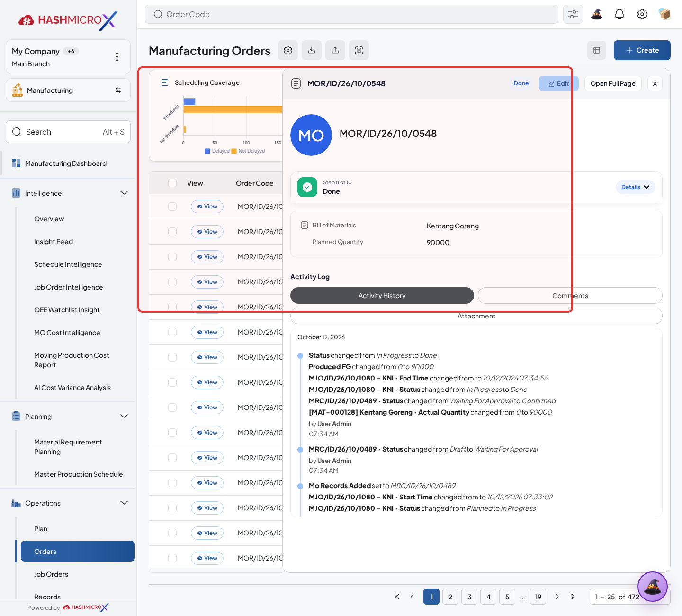Close the MOR/ID/26/10/0548 detail panel
Screen dimensions: 682x616
(655, 83)
